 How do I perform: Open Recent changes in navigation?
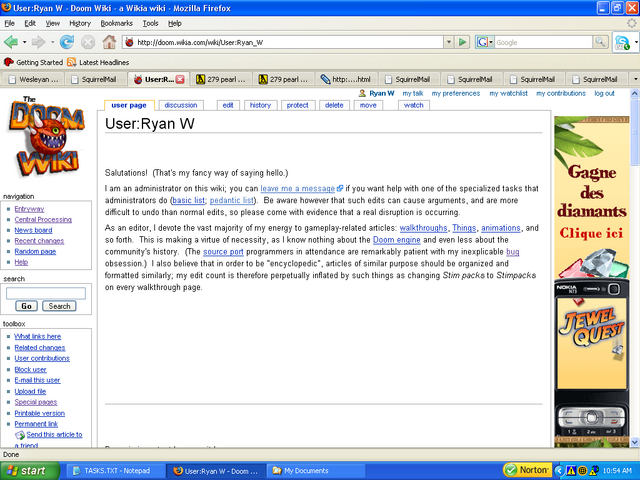point(39,241)
